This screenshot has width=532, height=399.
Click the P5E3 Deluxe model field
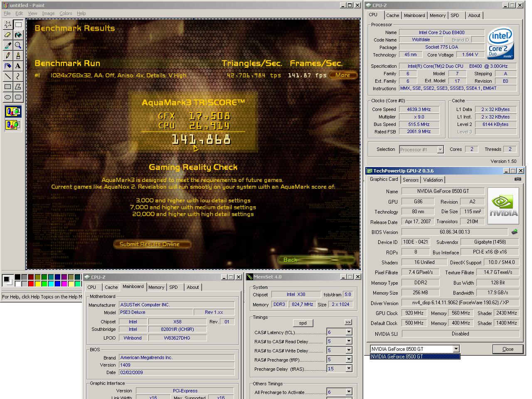pos(156,312)
